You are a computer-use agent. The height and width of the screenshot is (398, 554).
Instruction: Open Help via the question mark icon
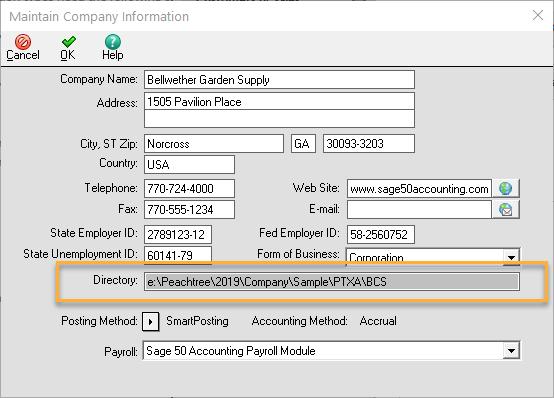[x=113, y=42]
